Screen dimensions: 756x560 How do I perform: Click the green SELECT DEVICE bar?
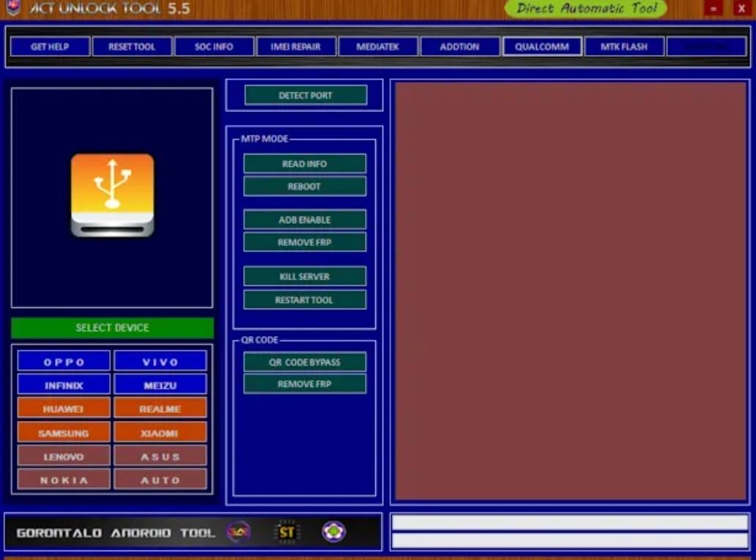(111, 327)
